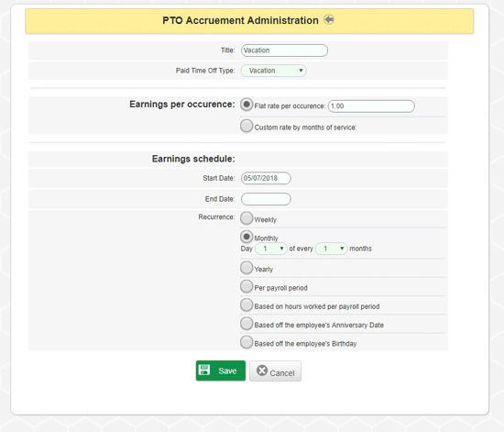
Task: Select Based off the employee's Anniversary Date
Action: click(x=247, y=324)
